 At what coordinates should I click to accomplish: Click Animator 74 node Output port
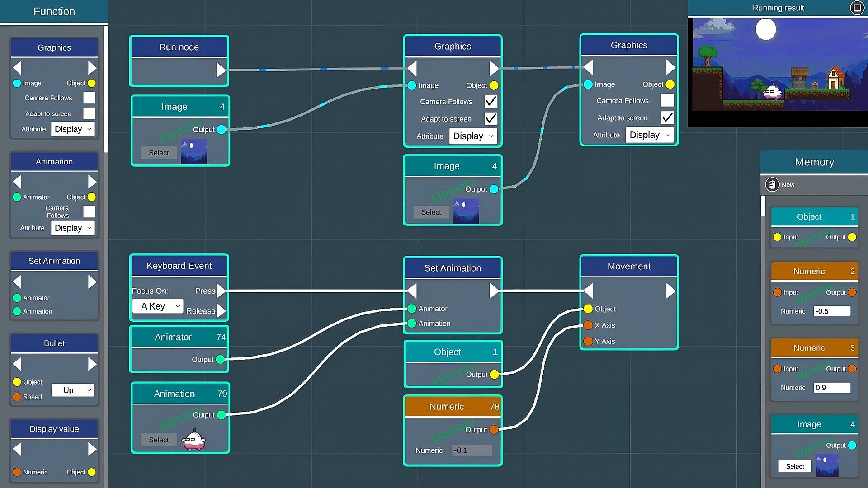tap(221, 359)
